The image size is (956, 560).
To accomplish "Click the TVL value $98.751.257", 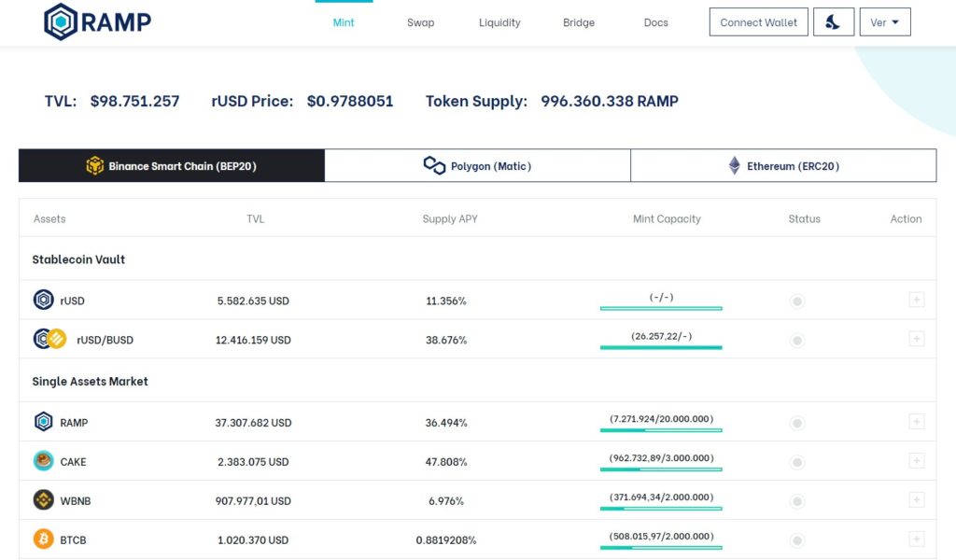I will (134, 101).
